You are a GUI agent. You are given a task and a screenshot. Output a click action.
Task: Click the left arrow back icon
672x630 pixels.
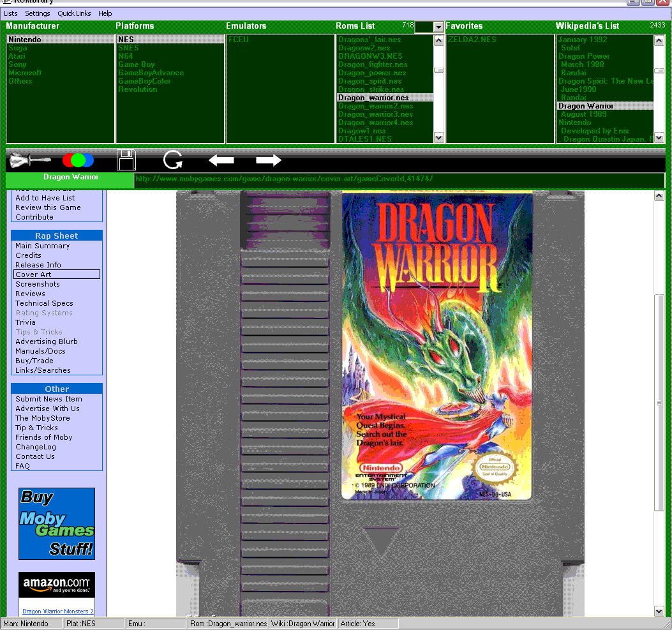point(221,160)
